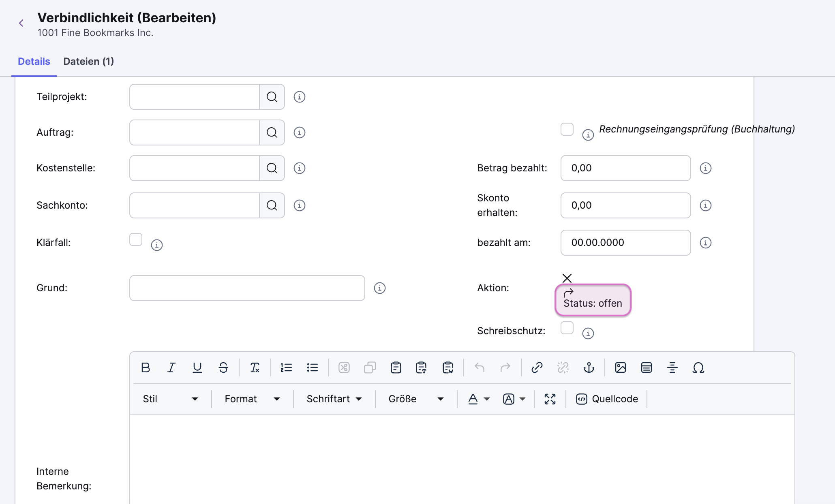
Task: Show info next to Klärfall checkbox
Action: [157, 245]
